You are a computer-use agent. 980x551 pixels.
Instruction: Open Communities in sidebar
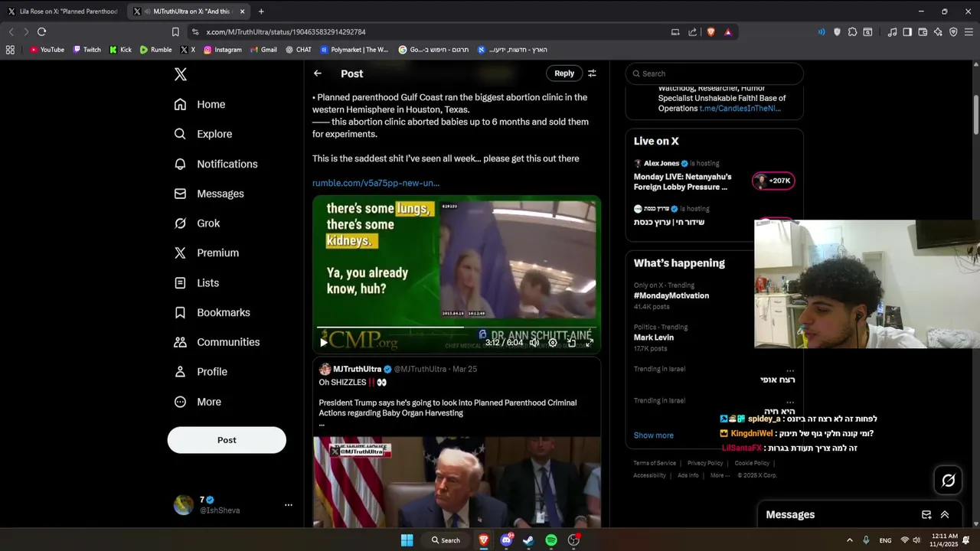click(x=217, y=342)
